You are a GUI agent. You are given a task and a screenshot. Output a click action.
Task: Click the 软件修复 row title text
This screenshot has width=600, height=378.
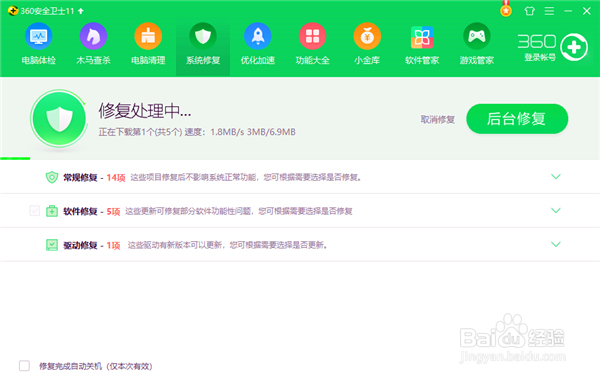click(x=80, y=211)
